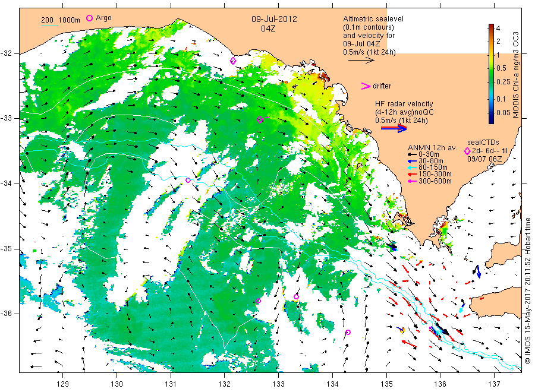The width and height of the screenshot is (535, 392).
Task: Click the 'HF radar velocity' legend text
Action: 404,103
